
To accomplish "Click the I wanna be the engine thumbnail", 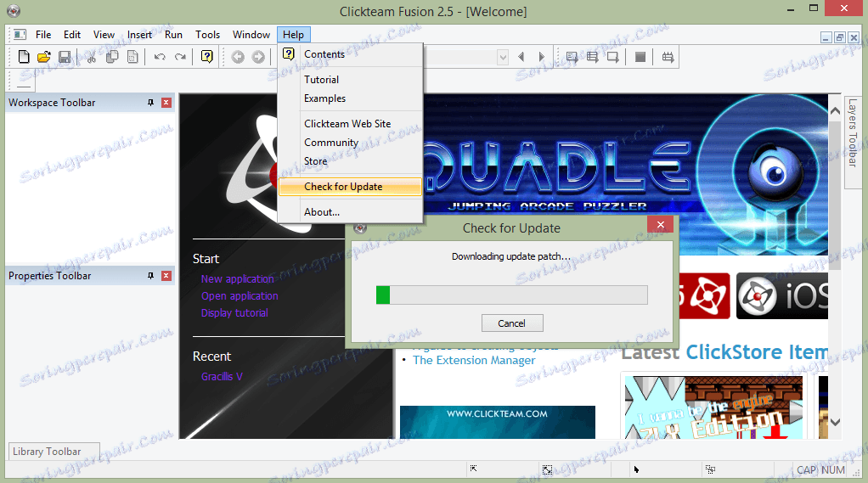I will [713, 408].
